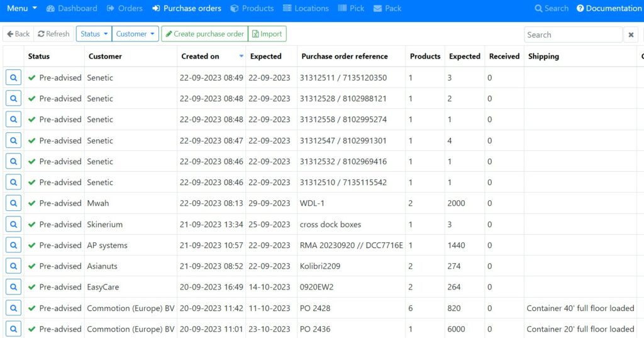Create a new purchase order

pyautogui.click(x=204, y=34)
